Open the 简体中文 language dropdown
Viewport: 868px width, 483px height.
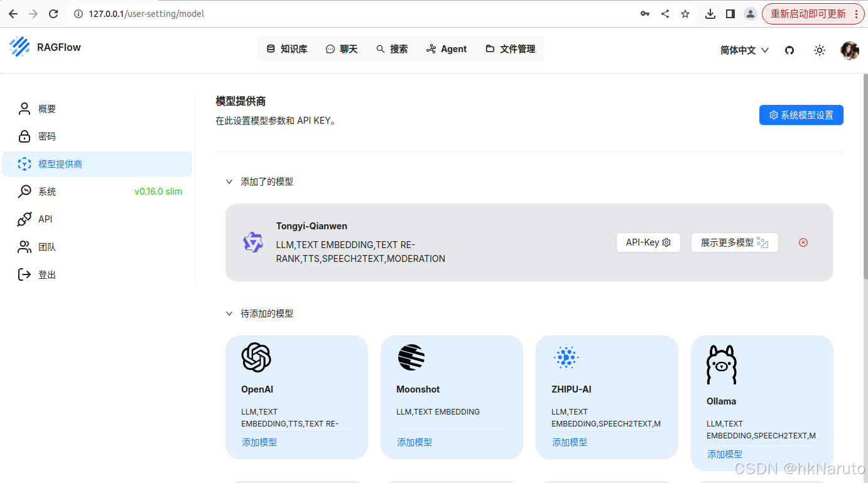click(x=744, y=50)
